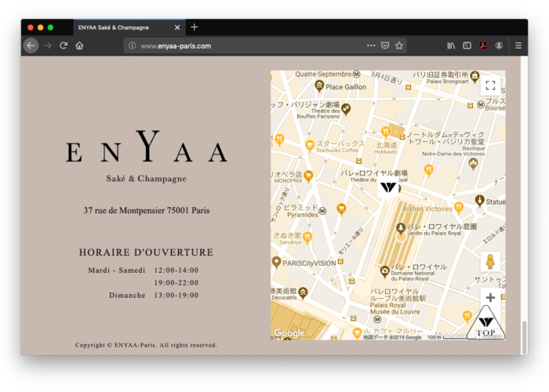Click the ENYAA location marker on map
Viewport: 549px width, 392px height.
pyautogui.click(x=388, y=187)
